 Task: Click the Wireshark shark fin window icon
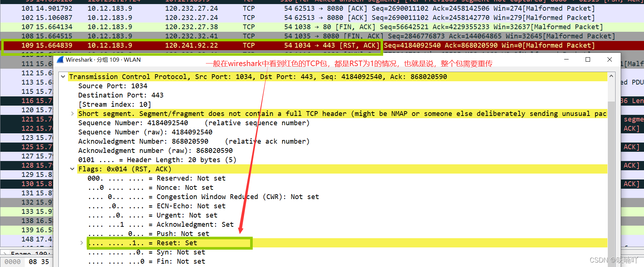pos(60,59)
